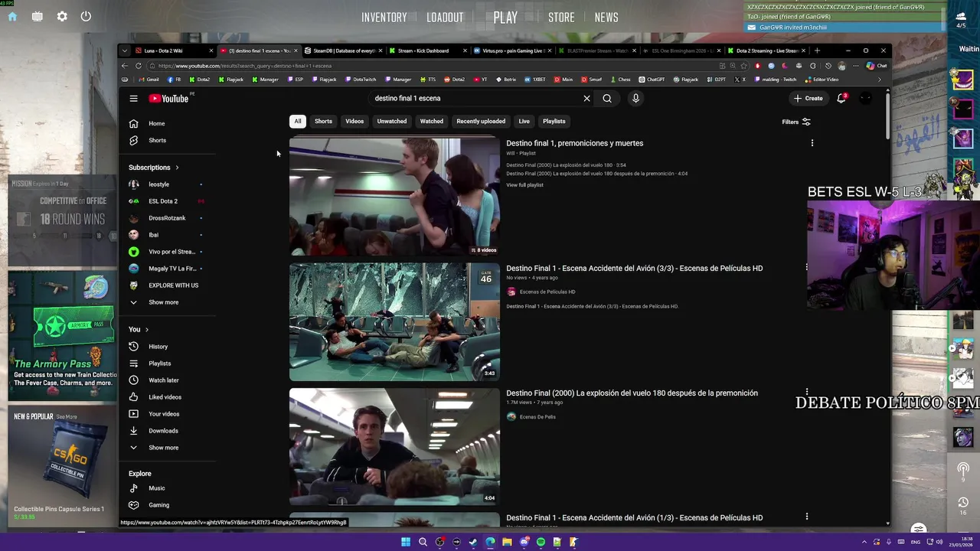Image resolution: width=980 pixels, height=551 pixels.
Task: Open Watch later in the sidebar
Action: pyautogui.click(x=165, y=380)
